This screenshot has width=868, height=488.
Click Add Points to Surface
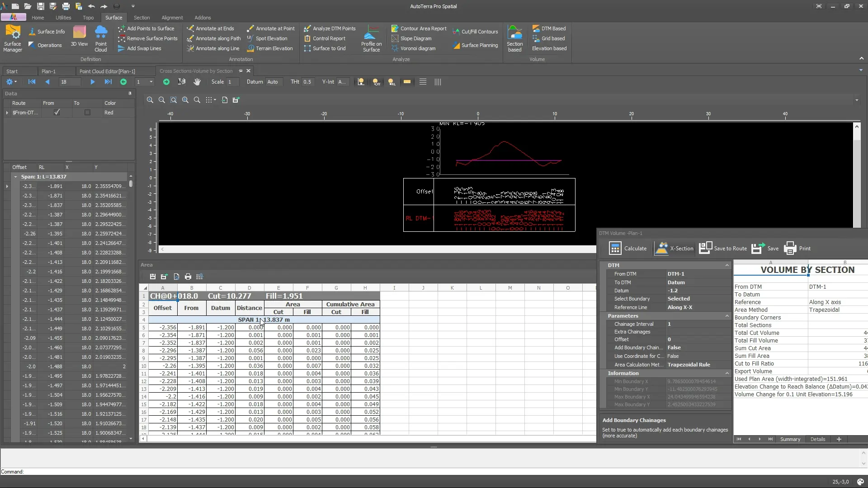[x=146, y=28]
